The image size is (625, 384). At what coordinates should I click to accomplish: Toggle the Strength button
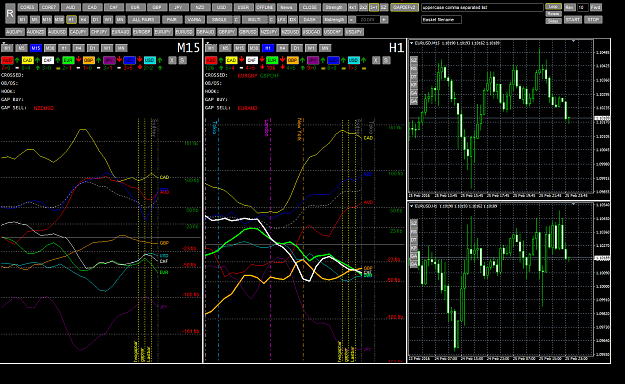tap(334, 8)
